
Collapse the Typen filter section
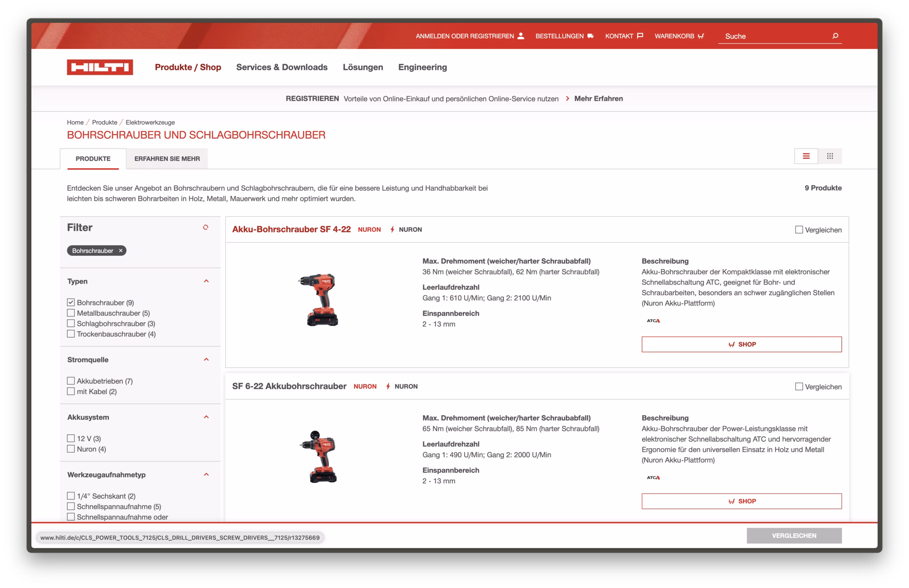tap(206, 281)
